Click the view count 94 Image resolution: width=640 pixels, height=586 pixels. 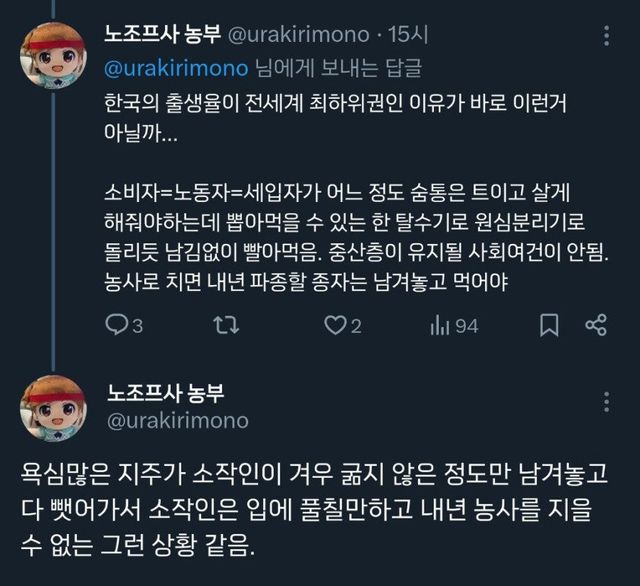coord(466,326)
